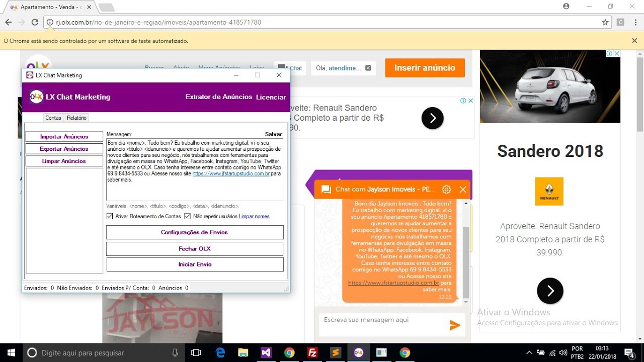This screenshot has width=644, height=362.
Task: Bookmark page using the star icon
Action: coord(605,22)
